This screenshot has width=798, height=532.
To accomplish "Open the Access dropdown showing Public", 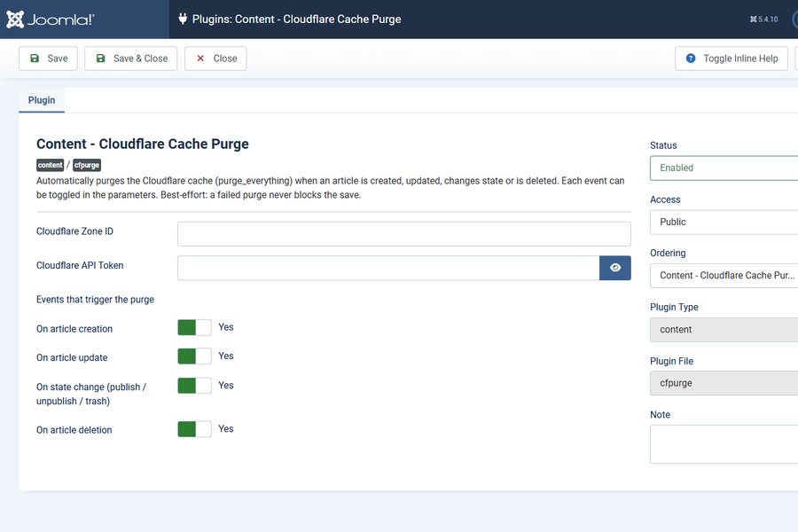I will (x=724, y=222).
